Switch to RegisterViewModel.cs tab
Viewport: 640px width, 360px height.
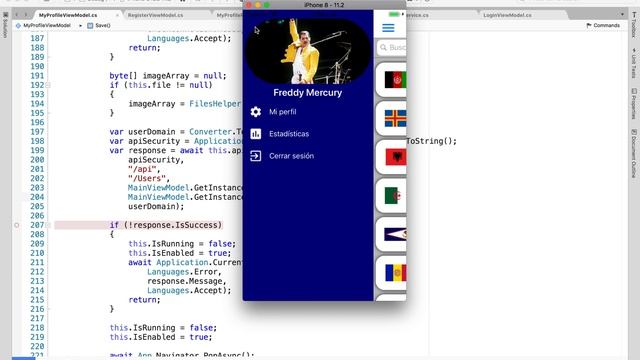tap(156, 15)
